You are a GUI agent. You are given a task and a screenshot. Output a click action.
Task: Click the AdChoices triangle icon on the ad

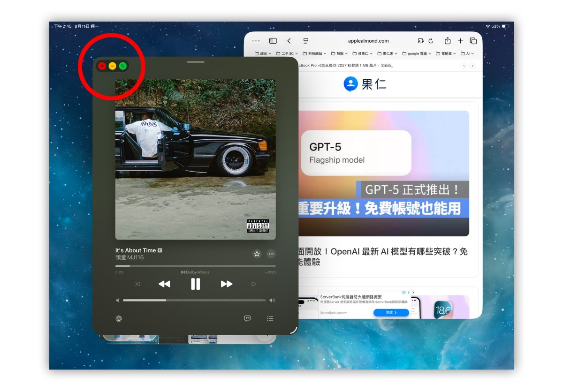pos(404,292)
